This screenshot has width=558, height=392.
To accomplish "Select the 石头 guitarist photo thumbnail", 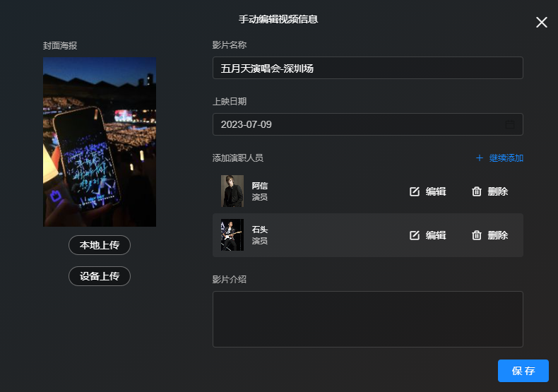I will coord(232,234).
